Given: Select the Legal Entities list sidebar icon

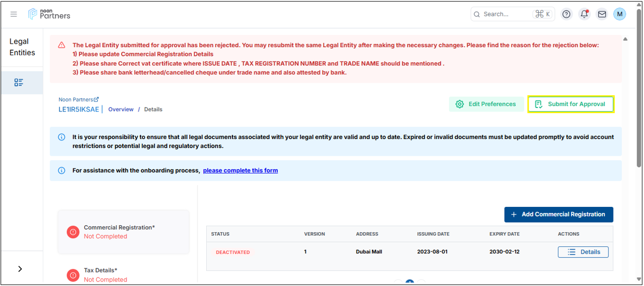Looking at the screenshot, I should coord(19,83).
